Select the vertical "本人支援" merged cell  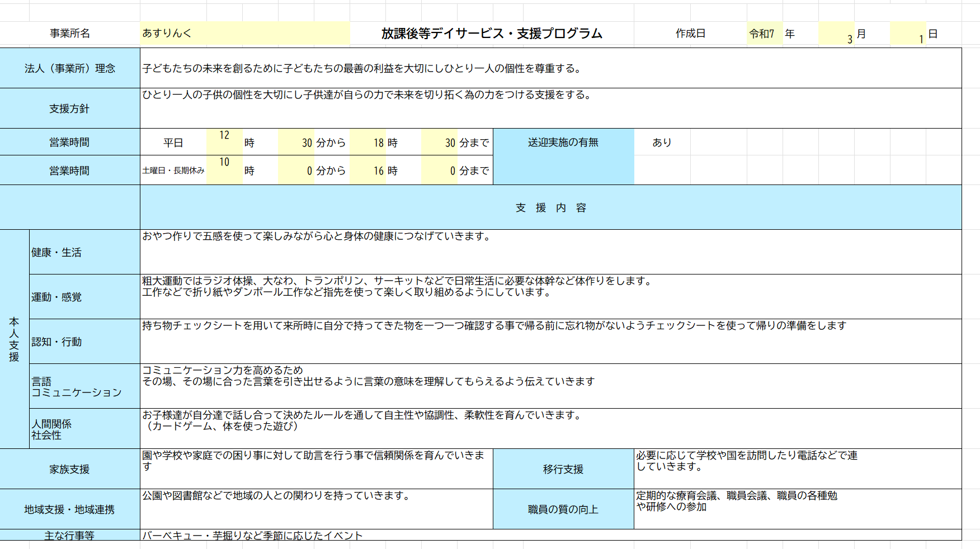click(x=15, y=339)
